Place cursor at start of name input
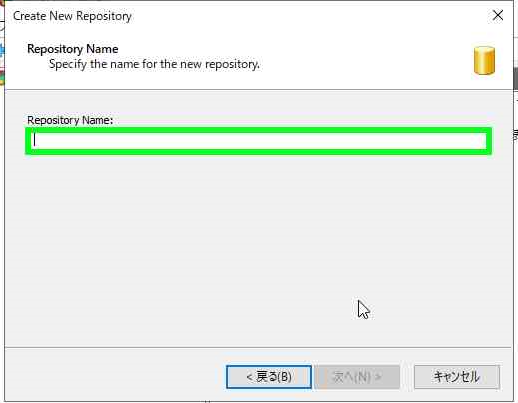The height and width of the screenshot is (403, 518). pyautogui.click(x=35, y=141)
